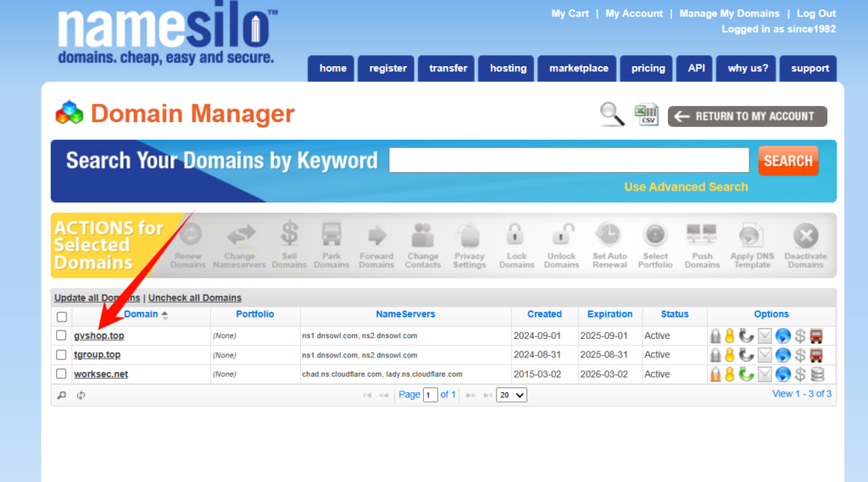Image resolution: width=868 pixels, height=482 pixels.
Task: Click the envelope icon for worksec.net
Action: [765, 374]
